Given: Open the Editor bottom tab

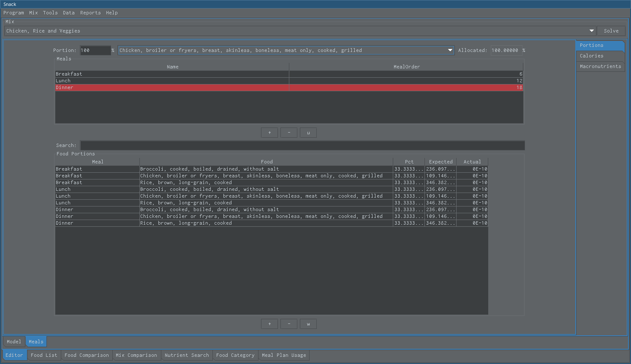Looking at the screenshot, I should pyautogui.click(x=14, y=355).
